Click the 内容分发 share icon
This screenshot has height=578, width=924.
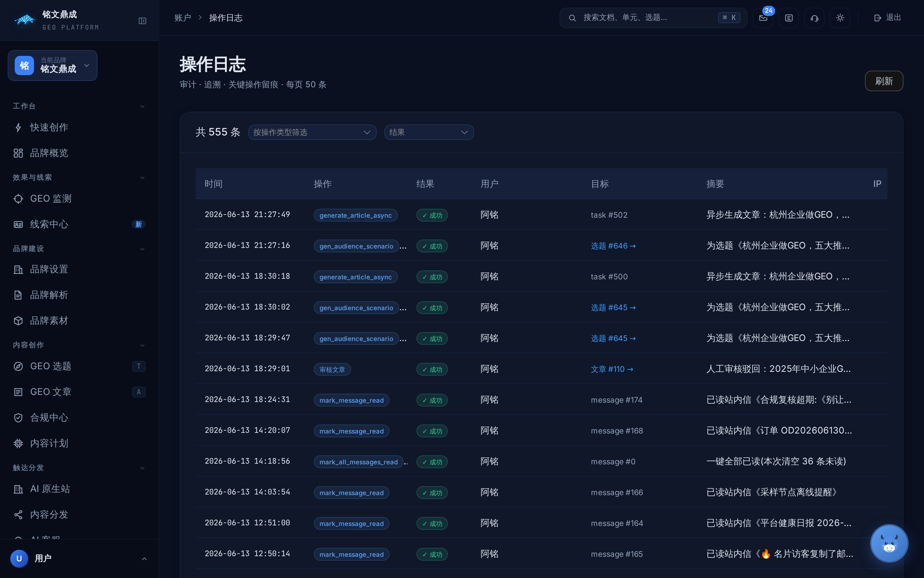(x=18, y=514)
